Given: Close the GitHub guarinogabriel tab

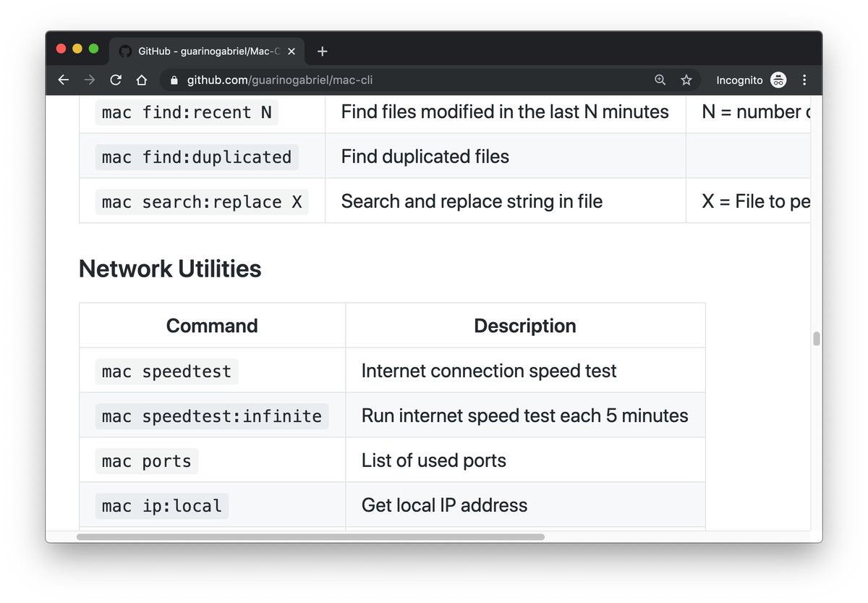Looking at the screenshot, I should [292, 51].
